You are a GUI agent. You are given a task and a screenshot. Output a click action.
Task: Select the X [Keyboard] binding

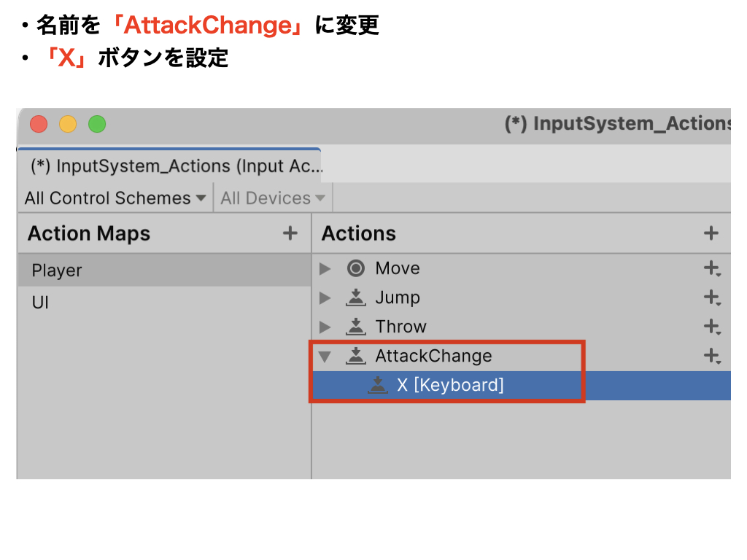click(521, 385)
